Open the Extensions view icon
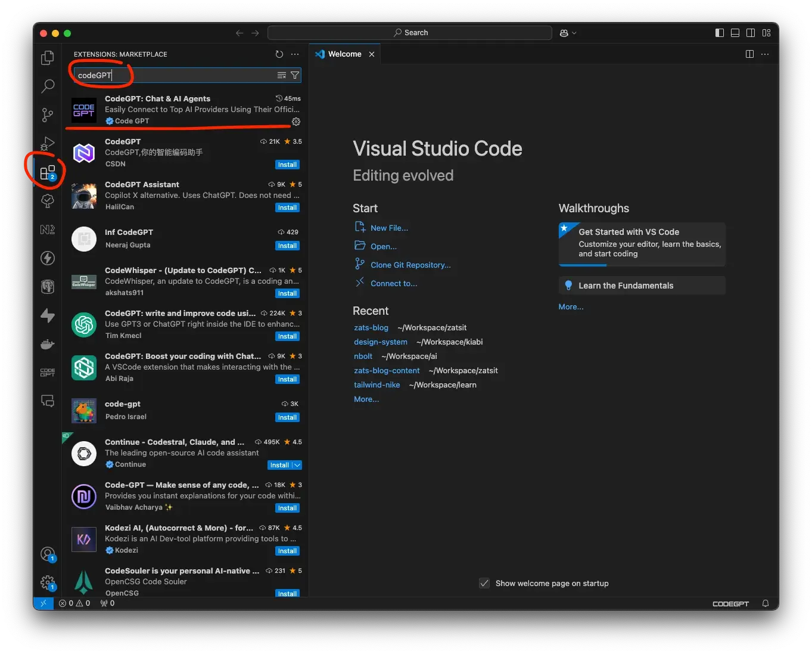This screenshot has width=812, height=654. (x=47, y=172)
